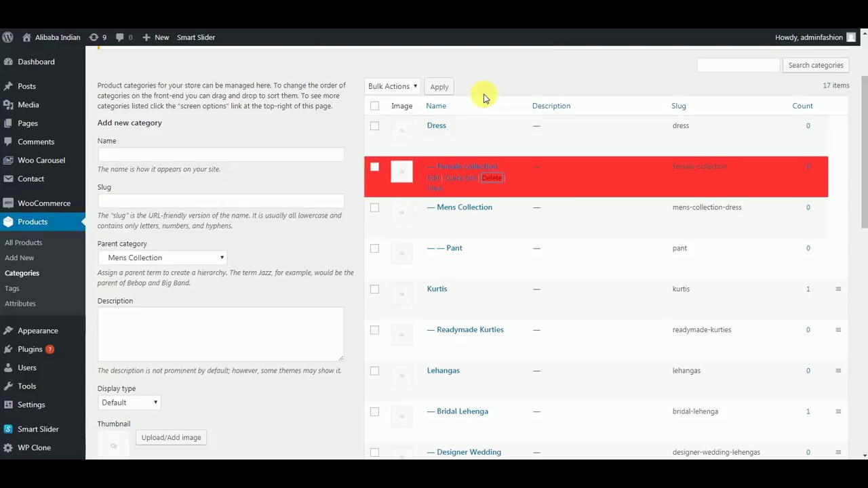Click the comments bubble icon in admin bar
Viewport: 868px width, 488px height.
[120, 37]
